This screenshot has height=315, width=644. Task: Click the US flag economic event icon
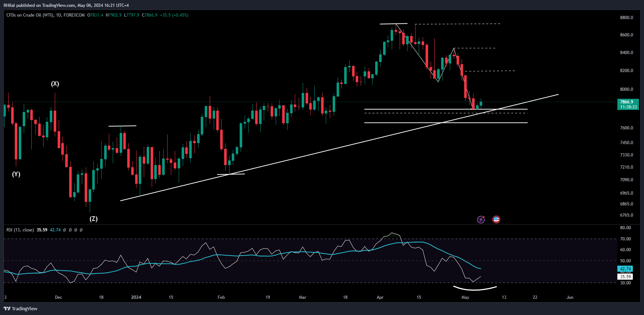[496, 219]
